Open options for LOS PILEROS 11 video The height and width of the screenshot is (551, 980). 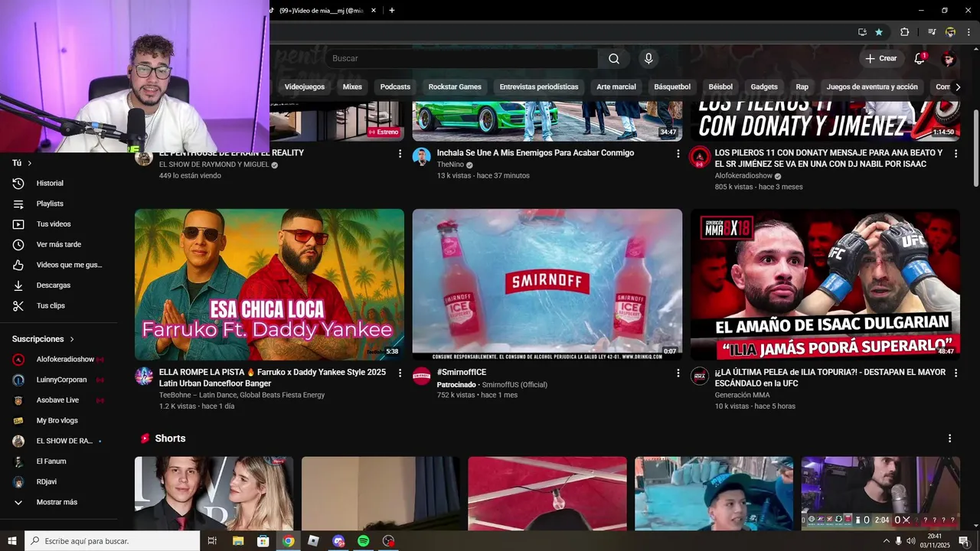955,154
